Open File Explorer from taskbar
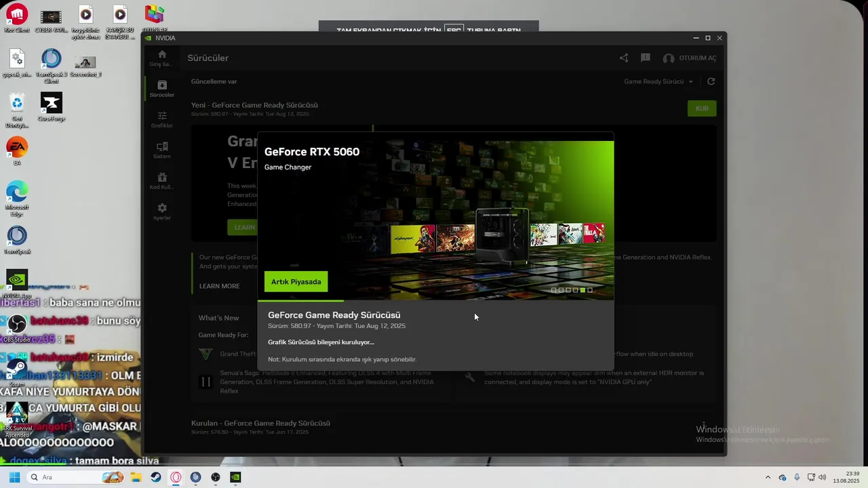Image resolution: width=868 pixels, height=488 pixels. [x=136, y=477]
